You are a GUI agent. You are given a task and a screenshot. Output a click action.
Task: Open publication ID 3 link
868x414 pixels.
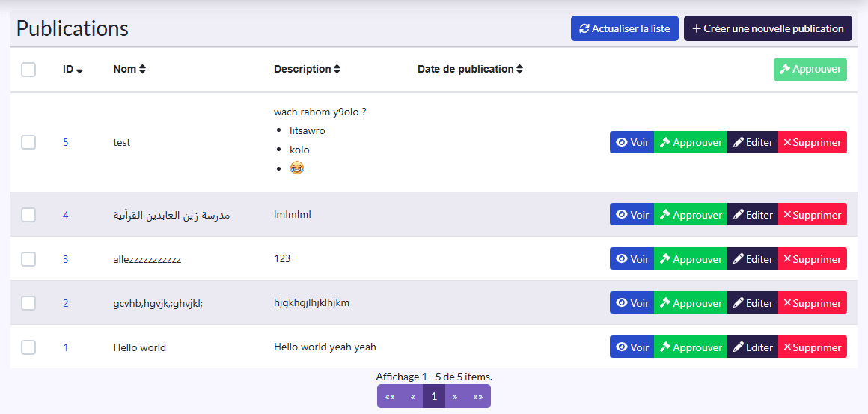66,259
